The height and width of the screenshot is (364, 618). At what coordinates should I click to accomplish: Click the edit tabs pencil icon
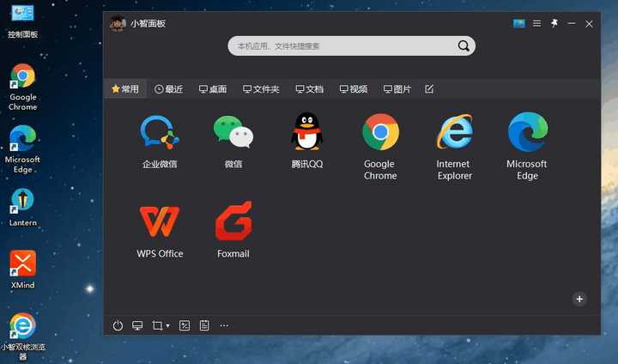429,89
